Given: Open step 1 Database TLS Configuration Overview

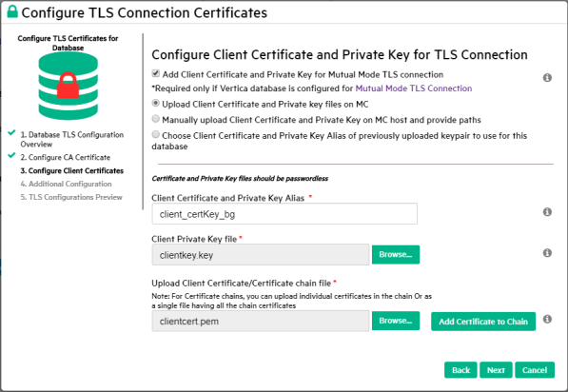Looking at the screenshot, I should click(71, 140).
